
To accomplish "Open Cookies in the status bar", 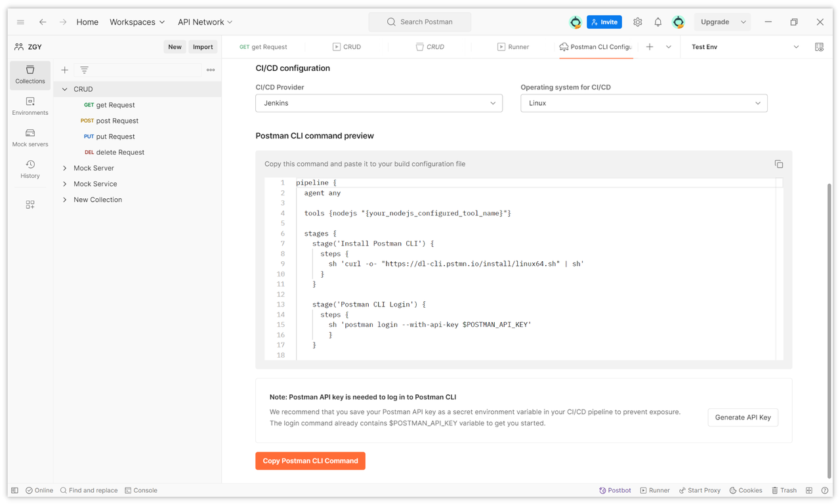I will (x=745, y=490).
